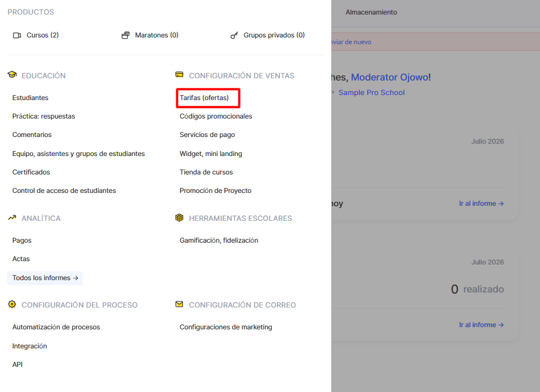Click the EDUCACIÓN heading text

[x=44, y=75]
